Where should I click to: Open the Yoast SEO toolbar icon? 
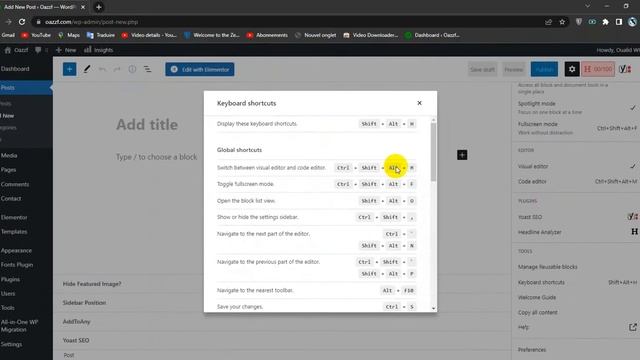pyautogui.click(x=625, y=69)
